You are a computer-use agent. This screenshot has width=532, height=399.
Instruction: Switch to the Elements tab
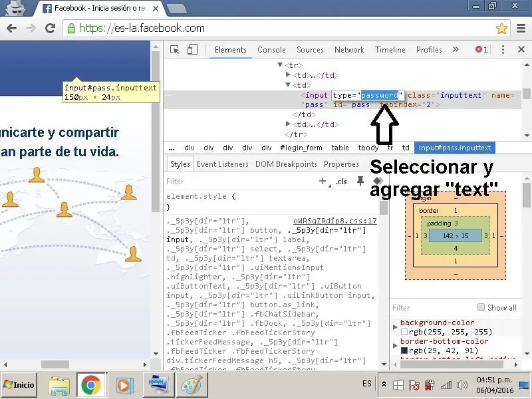(230, 49)
